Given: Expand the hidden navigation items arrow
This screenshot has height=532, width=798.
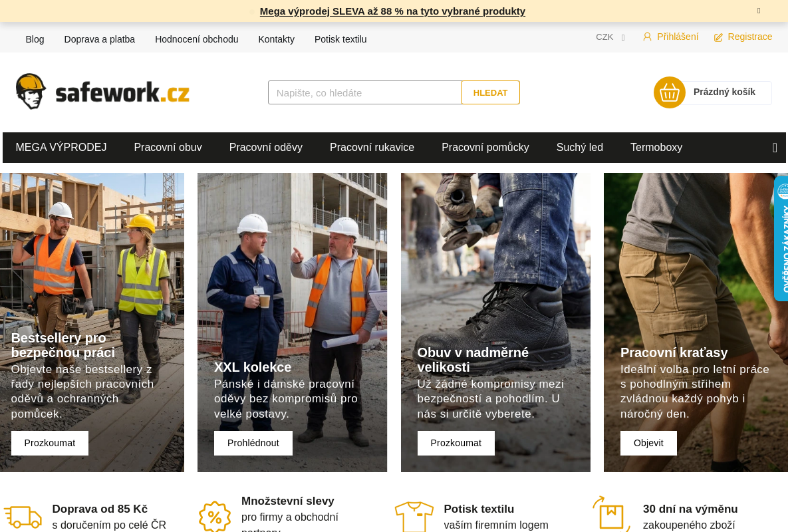Looking at the screenshot, I should tap(774, 147).
